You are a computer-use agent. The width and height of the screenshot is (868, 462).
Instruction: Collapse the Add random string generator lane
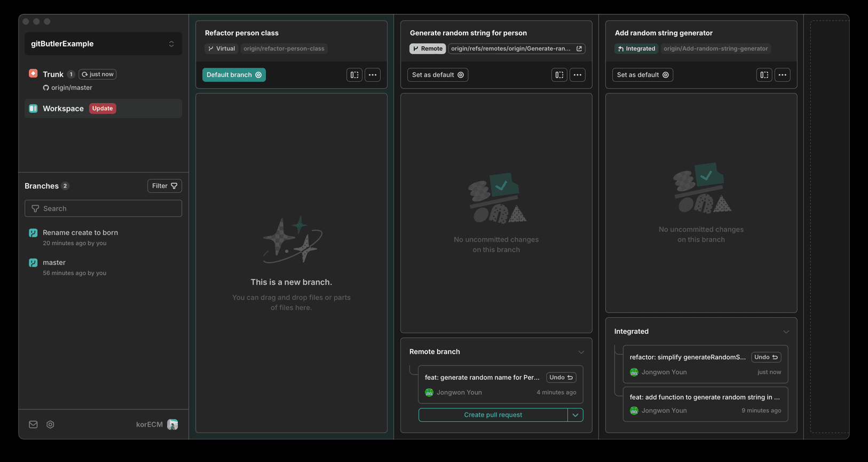(x=764, y=75)
